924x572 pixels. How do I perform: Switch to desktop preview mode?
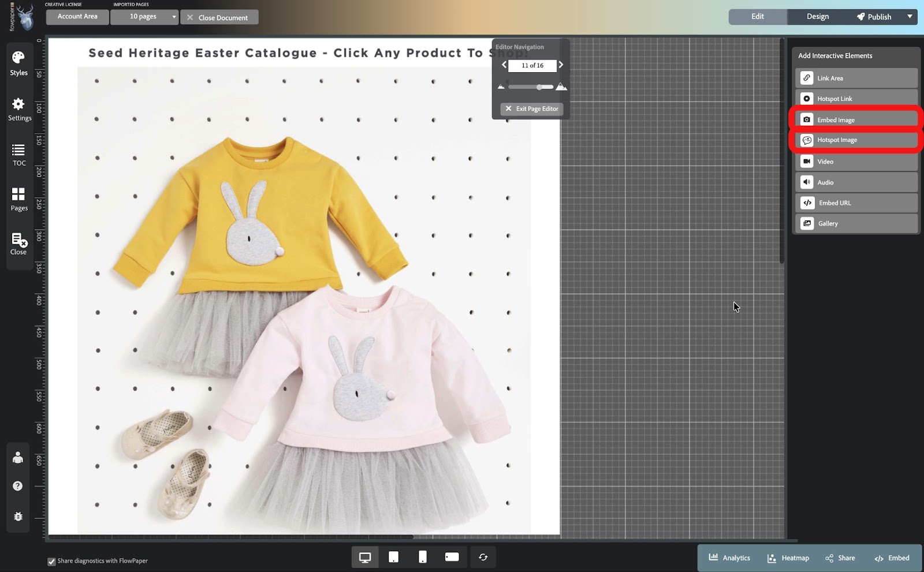pyautogui.click(x=365, y=558)
